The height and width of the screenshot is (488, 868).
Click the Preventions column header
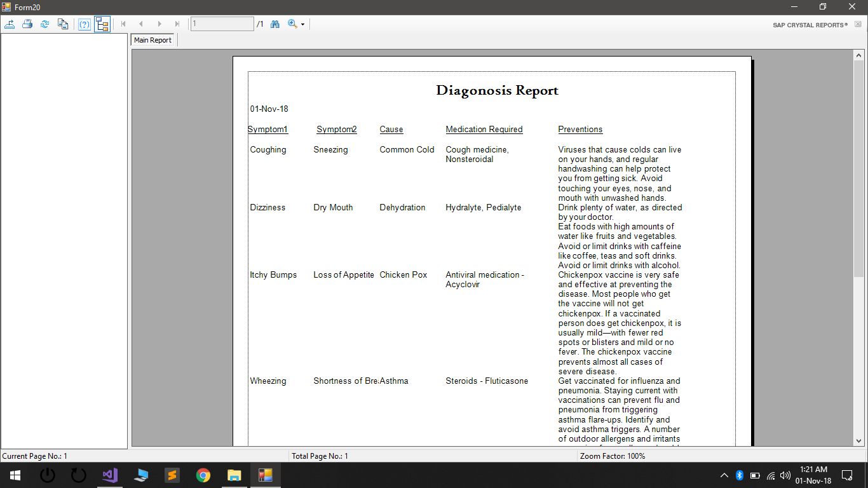(x=580, y=129)
